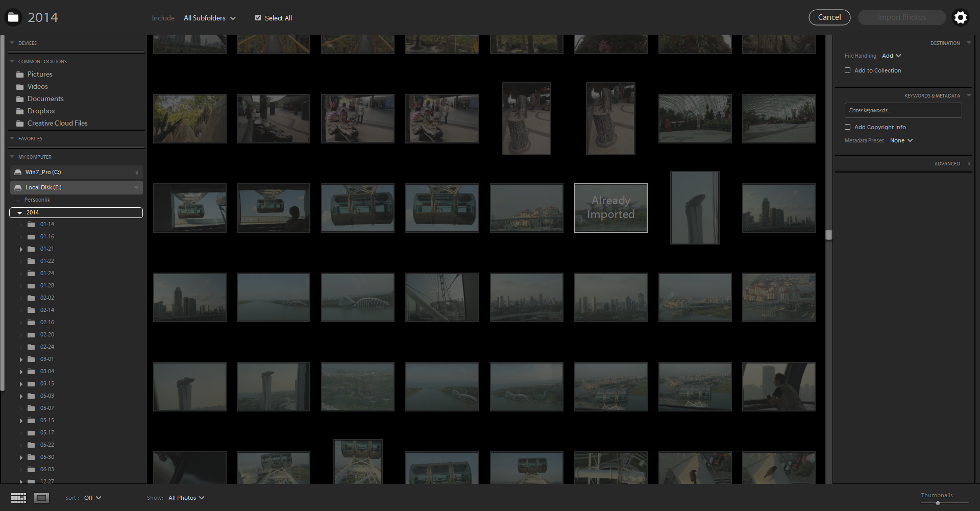Click the Creative Cloud Files folder icon

(x=20, y=124)
